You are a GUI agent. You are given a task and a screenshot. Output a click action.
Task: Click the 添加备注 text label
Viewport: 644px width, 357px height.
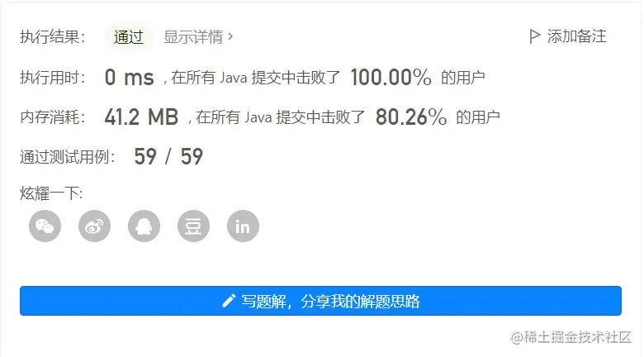[x=576, y=36]
